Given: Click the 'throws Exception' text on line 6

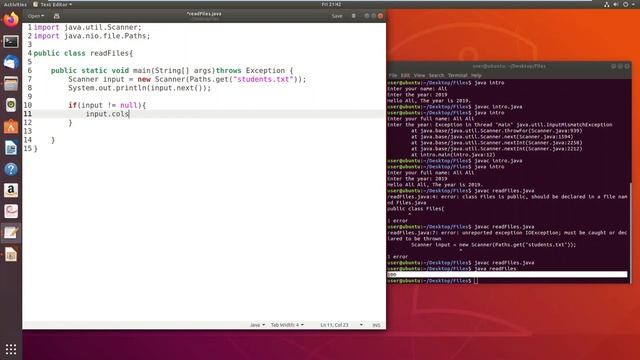Looking at the screenshot, I should point(250,71).
